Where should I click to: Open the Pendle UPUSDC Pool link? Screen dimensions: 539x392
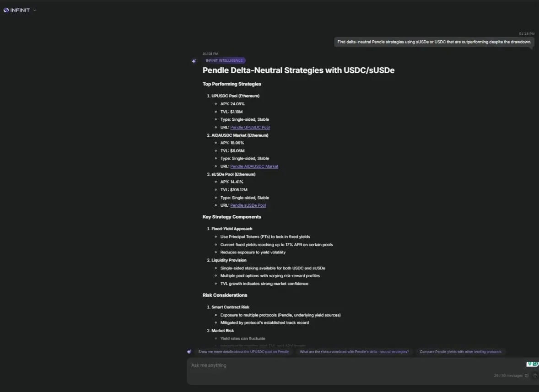250,128
